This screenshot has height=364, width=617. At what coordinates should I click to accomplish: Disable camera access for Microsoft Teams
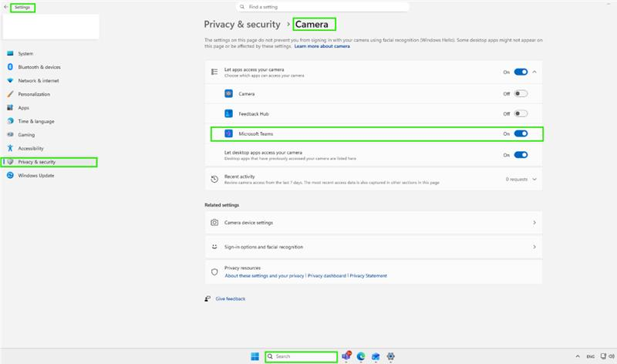click(x=521, y=133)
